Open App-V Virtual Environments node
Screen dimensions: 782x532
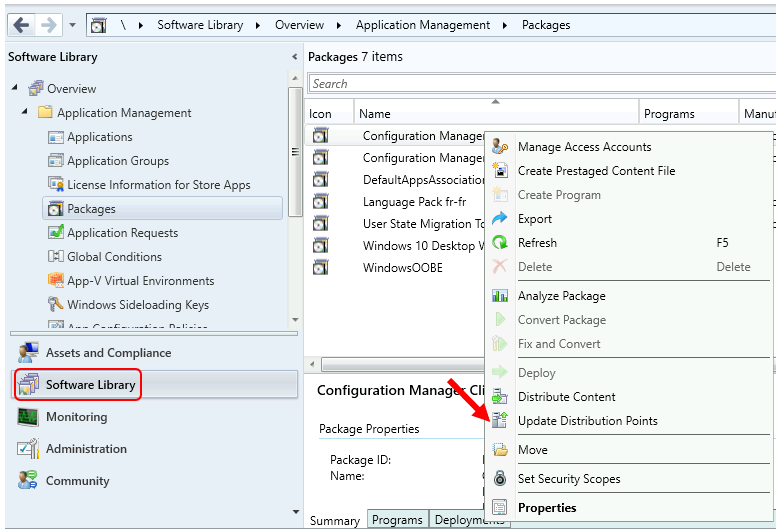[141, 281]
